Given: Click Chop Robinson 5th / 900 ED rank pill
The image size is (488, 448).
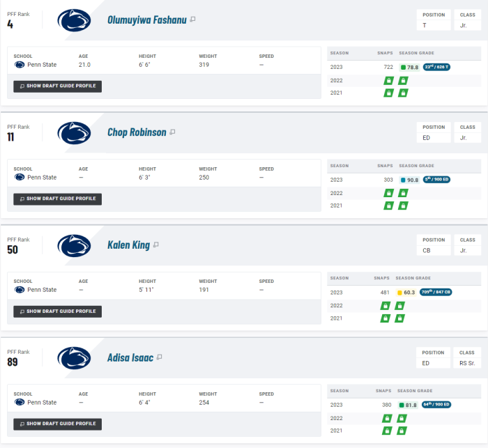Looking at the screenshot, I should coord(436,180).
